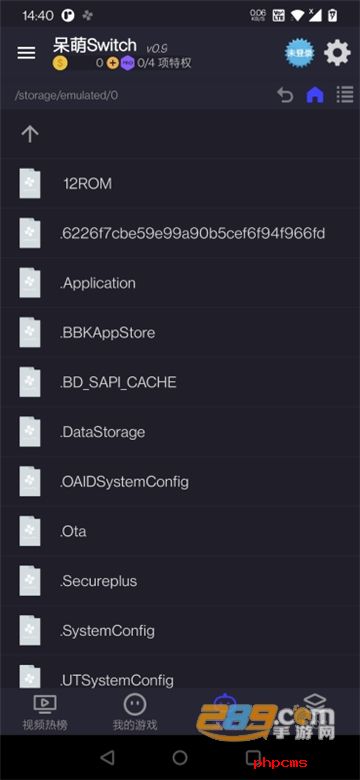Go up one folder using the arrow
The image size is (360, 780).
pos(30,133)
